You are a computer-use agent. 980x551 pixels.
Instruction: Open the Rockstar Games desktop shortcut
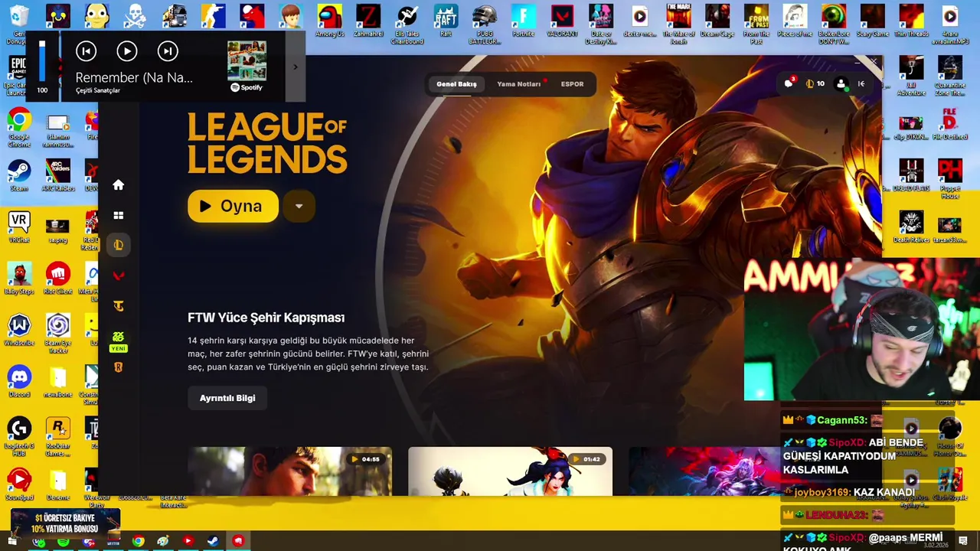pyautogui.click(x=57, y=436)
